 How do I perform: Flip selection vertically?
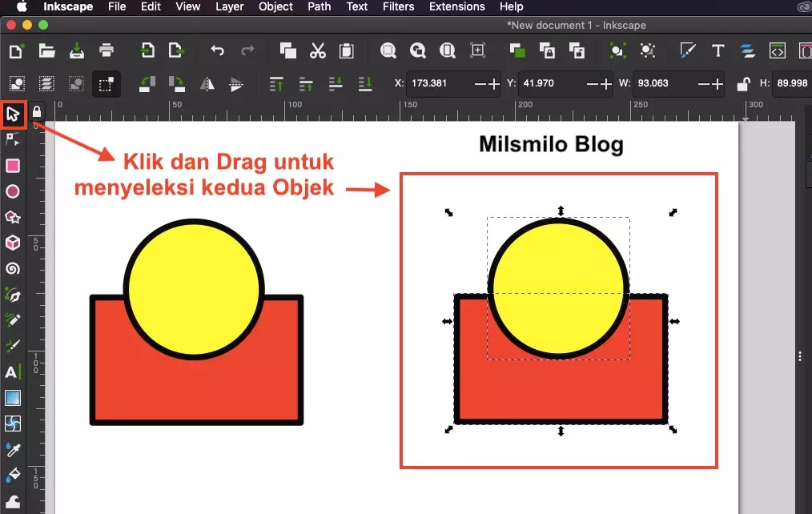pyautogui.click(x=236, y=84)
